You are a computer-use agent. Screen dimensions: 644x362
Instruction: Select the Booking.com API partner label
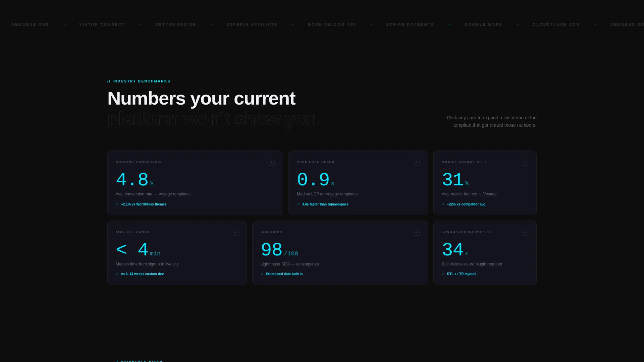[332, 24]
